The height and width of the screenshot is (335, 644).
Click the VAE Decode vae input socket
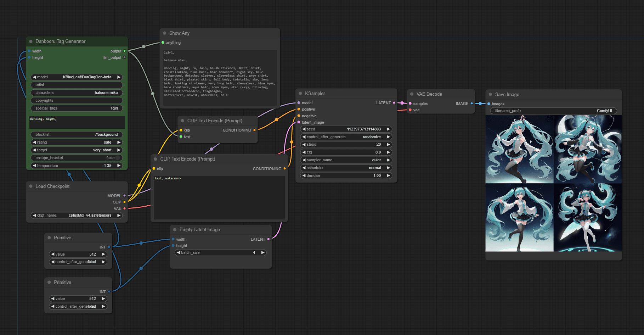click(410, 110)
